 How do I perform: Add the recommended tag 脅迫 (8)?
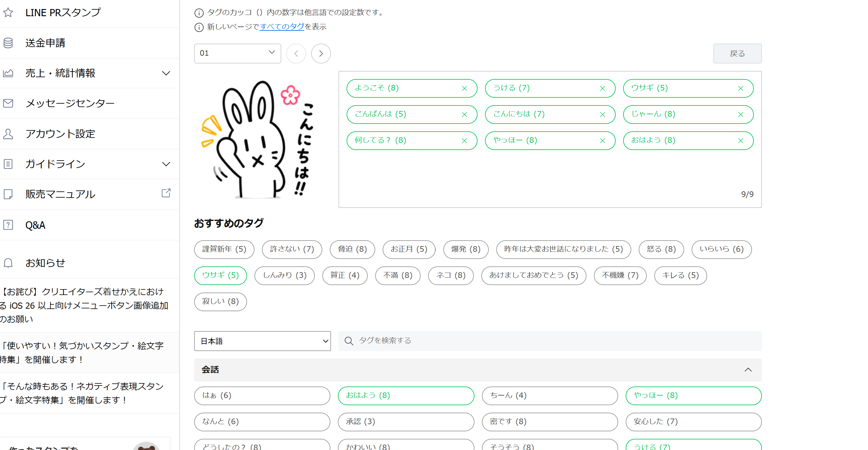(352, 250)
